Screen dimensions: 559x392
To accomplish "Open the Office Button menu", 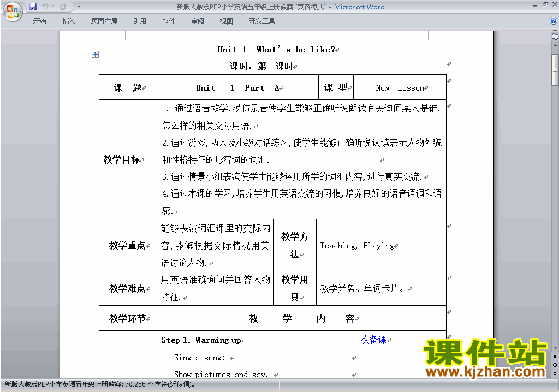I will coord(12,12).
